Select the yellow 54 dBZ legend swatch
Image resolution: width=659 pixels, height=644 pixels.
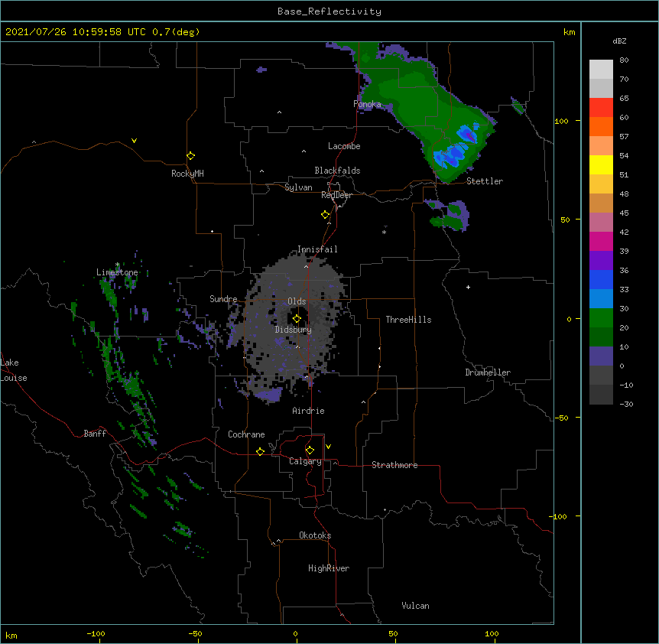(601, 164)
